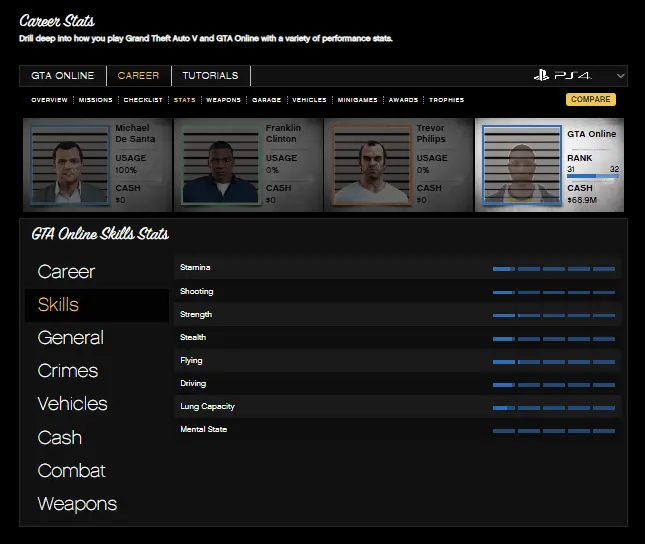The image size is (645, 544).
Task: Open the Tutorials tab
Action: pyautogui.click(x=210, y=76)
